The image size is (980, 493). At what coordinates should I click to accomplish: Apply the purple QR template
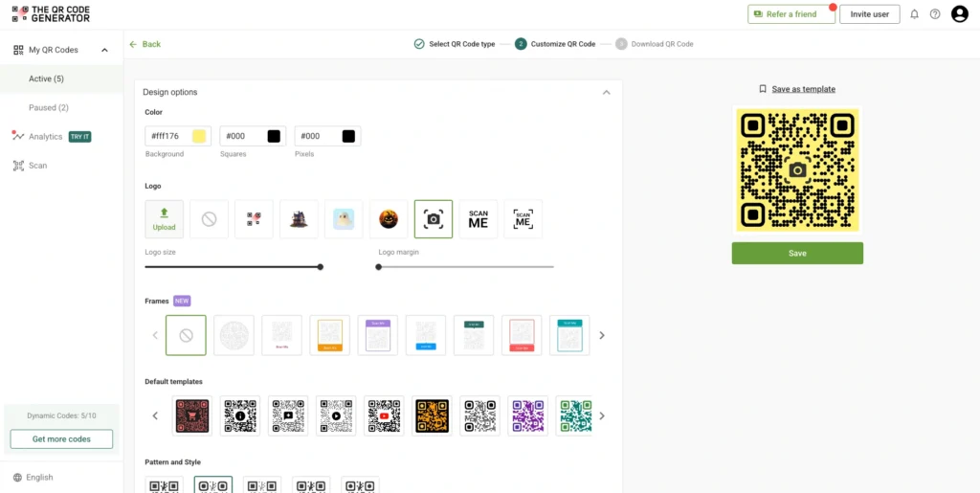coord(527,415)
